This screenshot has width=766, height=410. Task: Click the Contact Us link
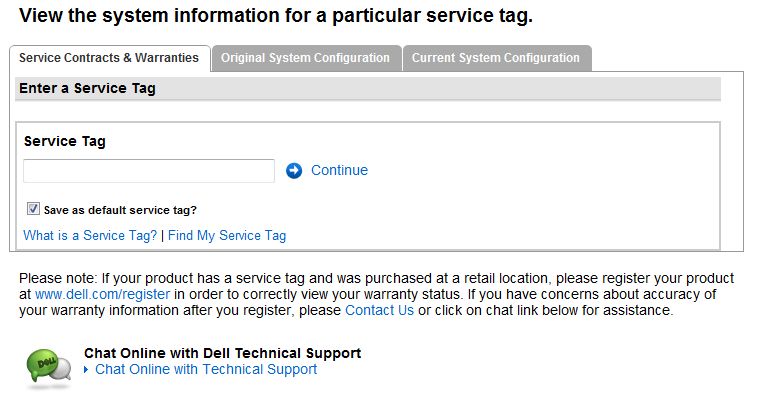379,310
